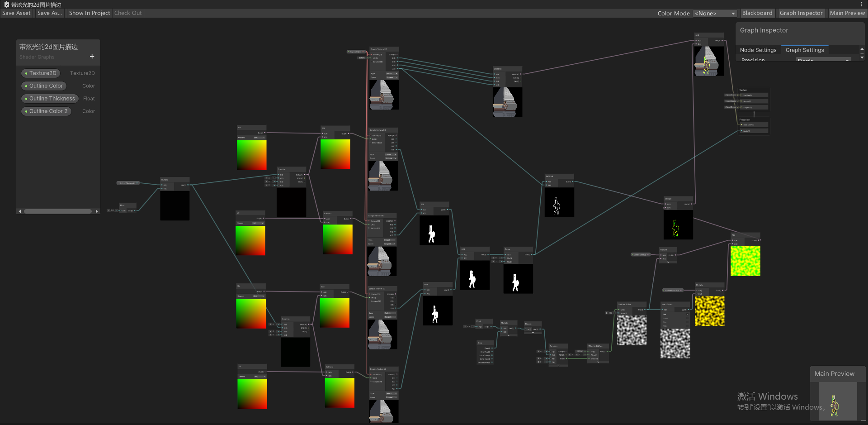The width and height of the screenshot is (868, 425).
Task: Open the Precision dropdown in Graph Settings
Action: pyautogui.click(x=824, y=60)
